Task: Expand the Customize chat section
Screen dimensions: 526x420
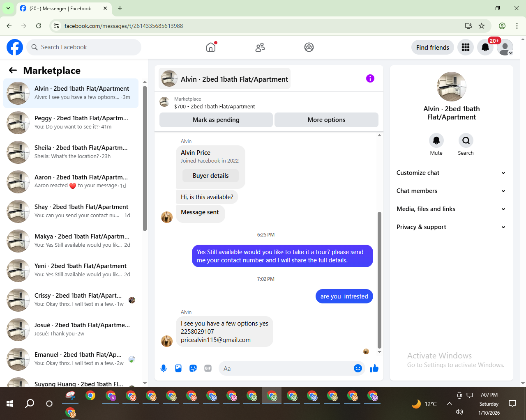Action: [451, 173]
